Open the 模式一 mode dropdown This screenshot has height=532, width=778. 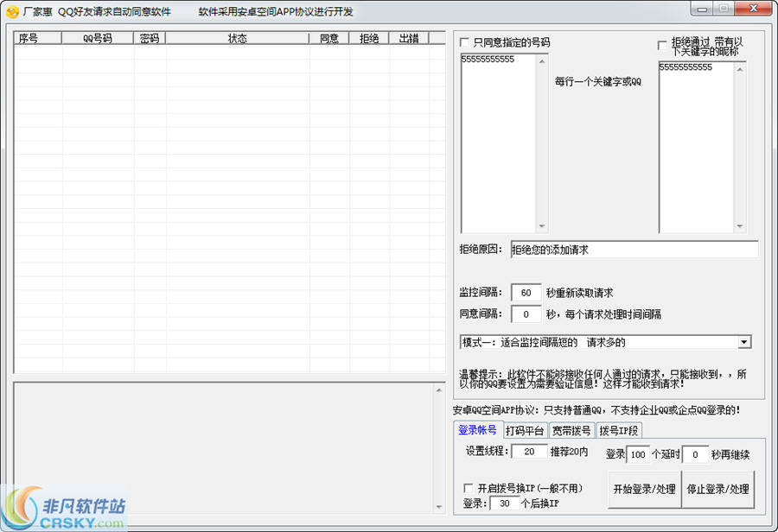(x=743, y=342)
